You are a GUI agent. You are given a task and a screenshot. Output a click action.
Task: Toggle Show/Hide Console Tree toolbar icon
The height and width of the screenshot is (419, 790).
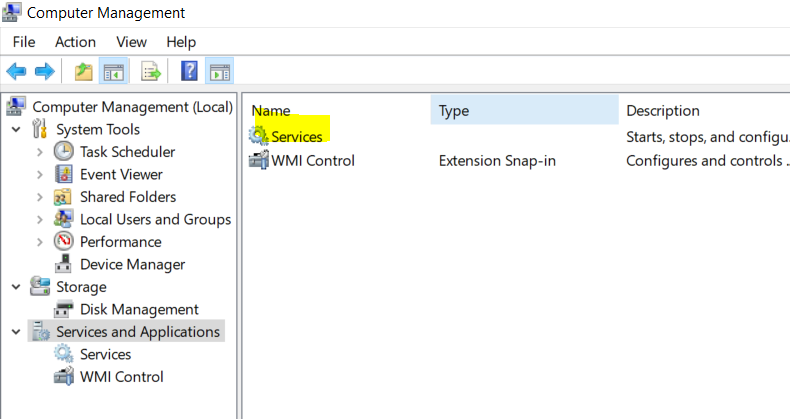[x=113, y=71]
